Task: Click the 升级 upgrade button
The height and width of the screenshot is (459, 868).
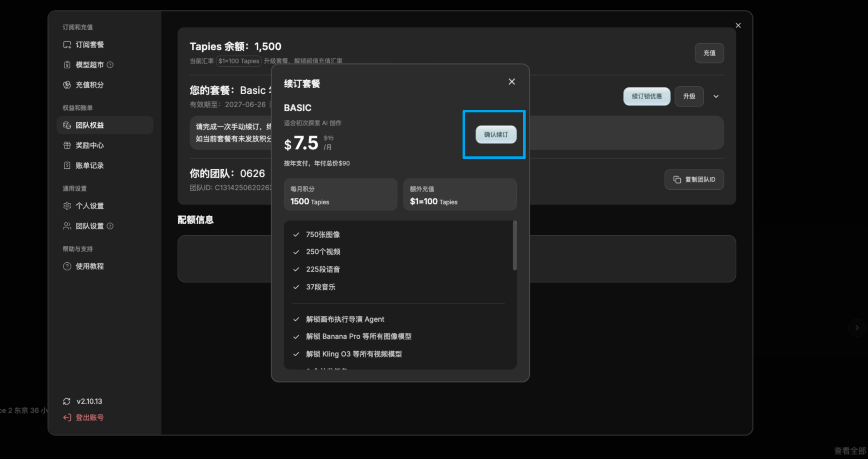Action: pos(689,96)
